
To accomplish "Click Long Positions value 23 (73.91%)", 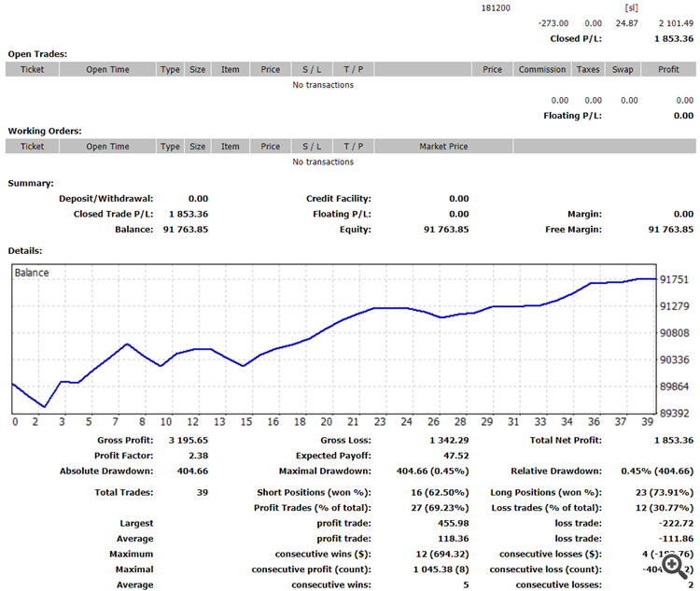I will pyautogui.click(x=665, y=493).
